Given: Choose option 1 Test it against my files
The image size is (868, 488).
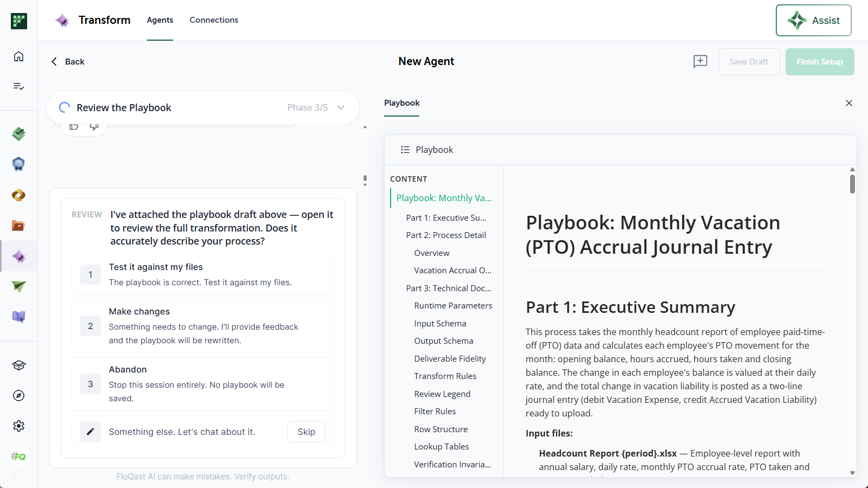Looking at the screenshot, I should click(203, 274).
